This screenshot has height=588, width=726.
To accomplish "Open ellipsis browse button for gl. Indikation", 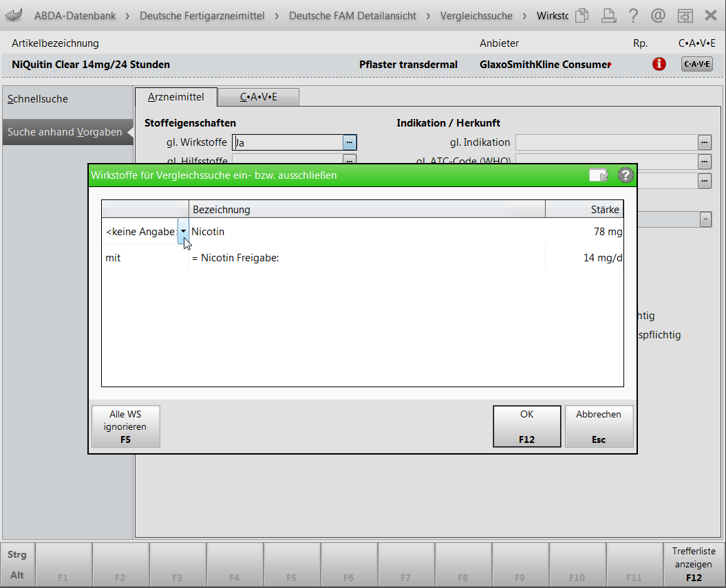I will coord(704,142).
